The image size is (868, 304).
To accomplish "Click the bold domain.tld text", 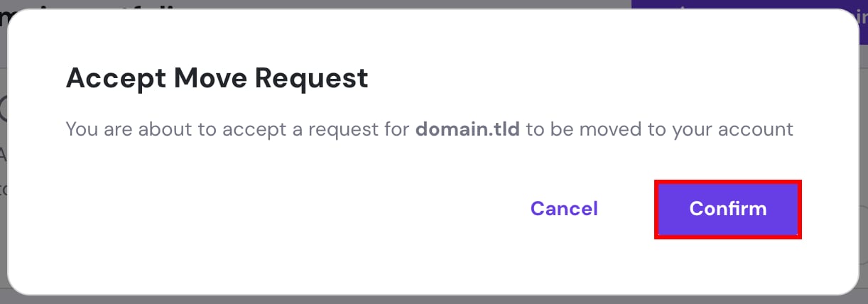I will 467,130.
